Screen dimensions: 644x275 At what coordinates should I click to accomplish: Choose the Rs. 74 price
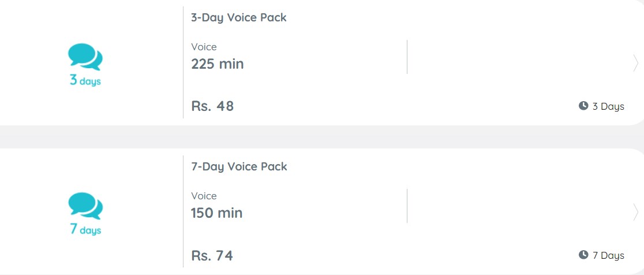(212, 255)
